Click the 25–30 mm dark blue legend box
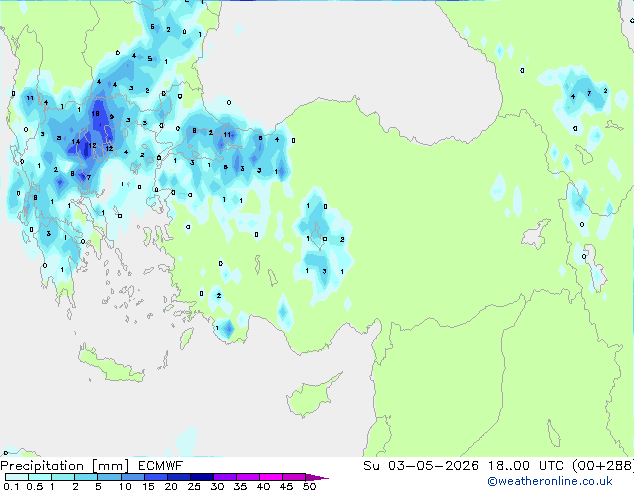 click(x=202, y=477)
